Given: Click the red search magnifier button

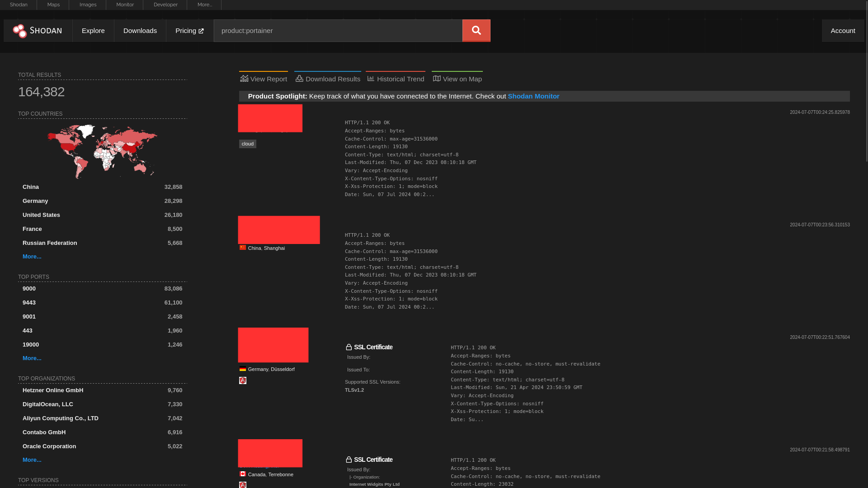Looking at the screenshot, I should pyautogui.click(x=476, y=30).
